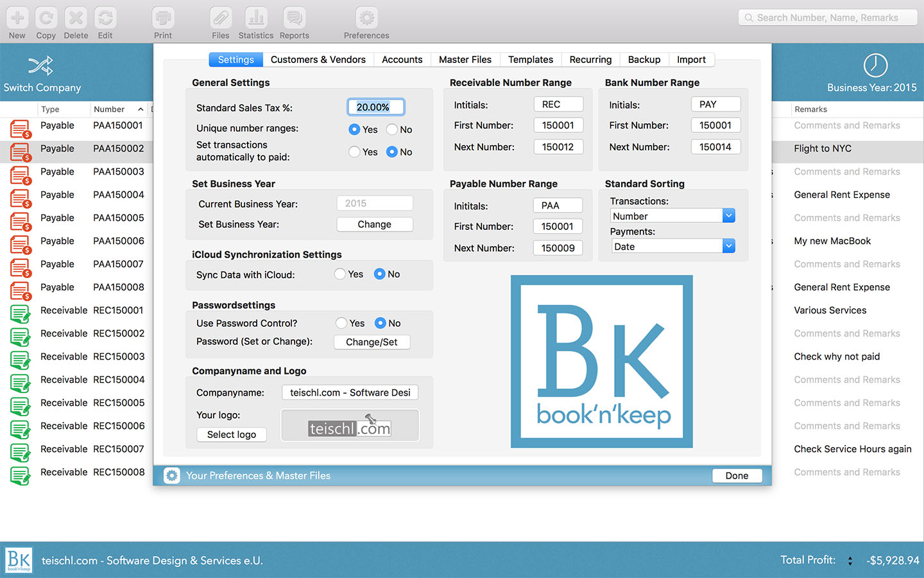Viewport: 924px width, 578px height.
Task: Open the Payments sorting dropdown
Action: tap(672, 246)
